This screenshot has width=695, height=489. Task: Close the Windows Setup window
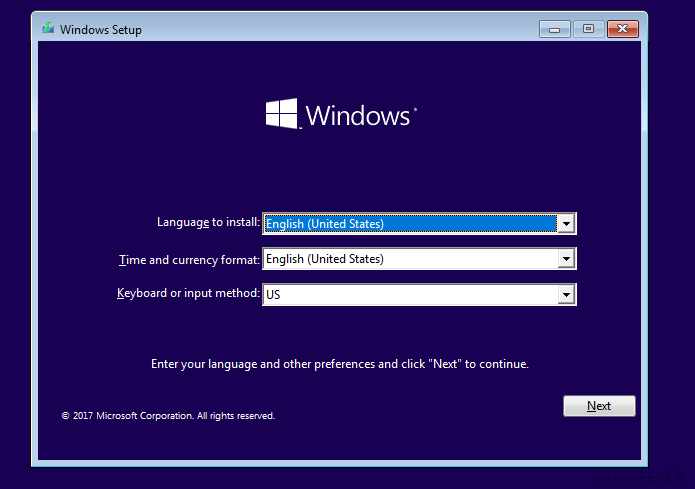pos(623,29)
